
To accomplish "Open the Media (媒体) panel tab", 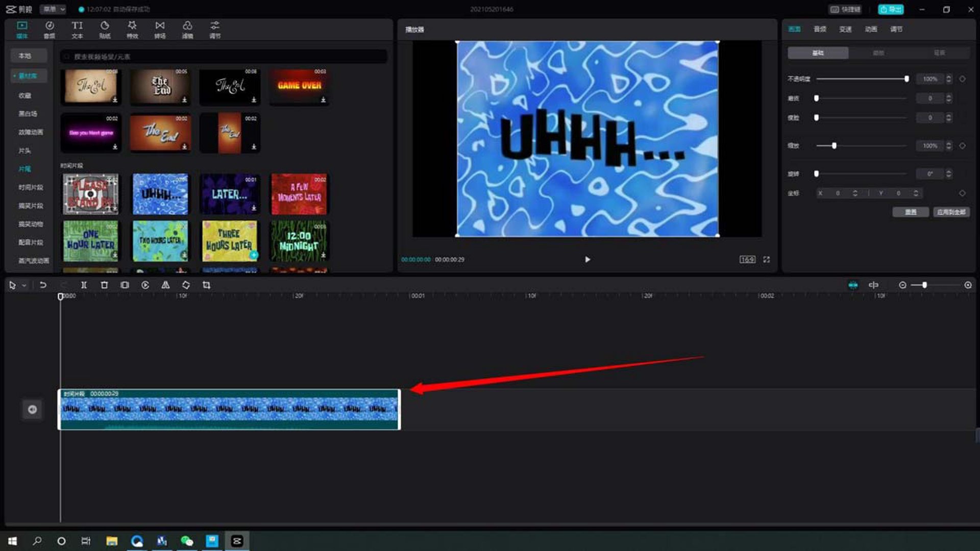I will click(22, 30).
